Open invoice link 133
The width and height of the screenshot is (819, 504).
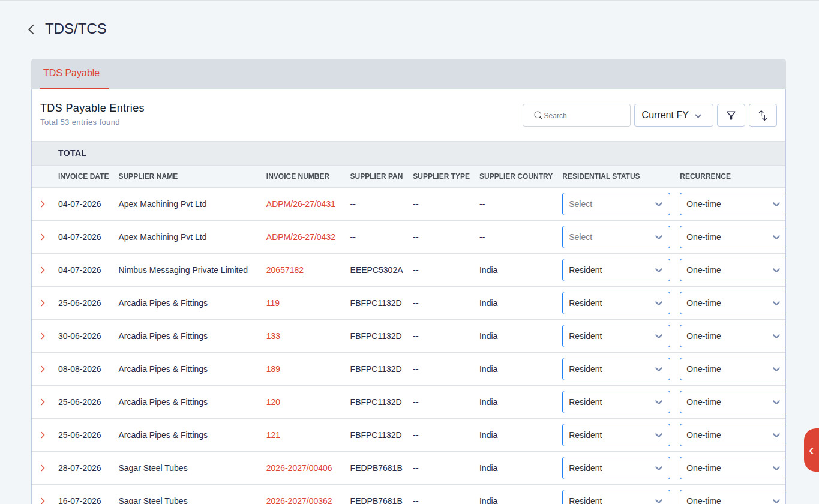tap(273, 336)
